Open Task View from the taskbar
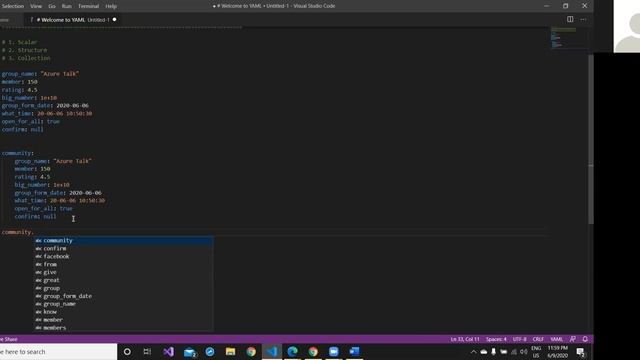 [147, 352]
